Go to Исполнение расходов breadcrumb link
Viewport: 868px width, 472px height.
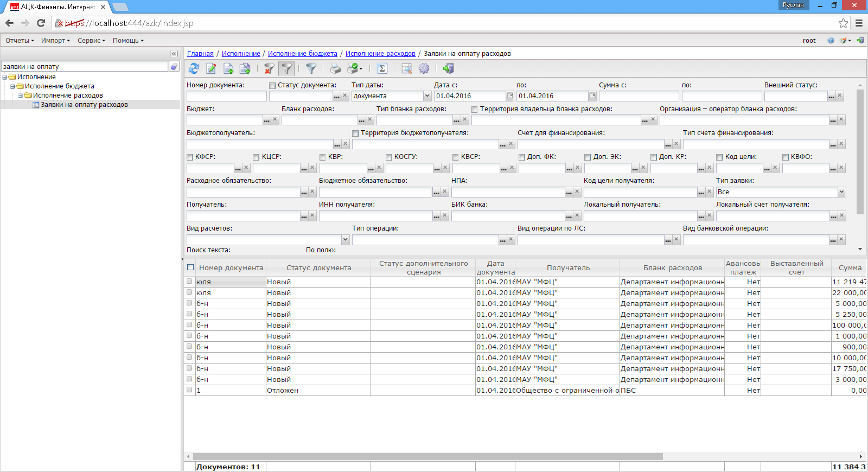(380, 54)
